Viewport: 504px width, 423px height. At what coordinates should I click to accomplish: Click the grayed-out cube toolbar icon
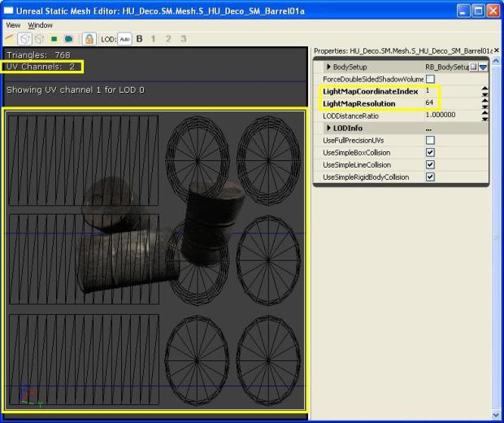click(38, 38)
